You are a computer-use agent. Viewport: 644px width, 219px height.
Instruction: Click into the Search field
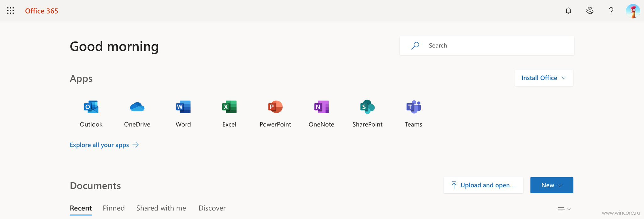pyautogui.click(x=487, y=46)
